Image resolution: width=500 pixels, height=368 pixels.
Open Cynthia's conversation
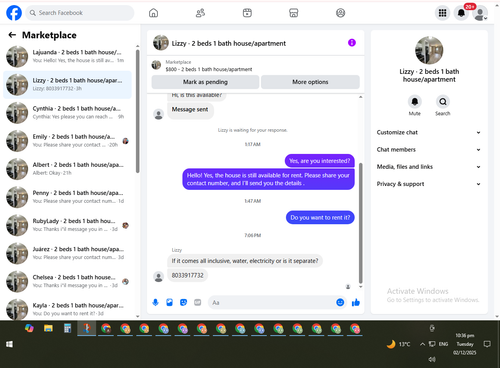pos(67,113)
